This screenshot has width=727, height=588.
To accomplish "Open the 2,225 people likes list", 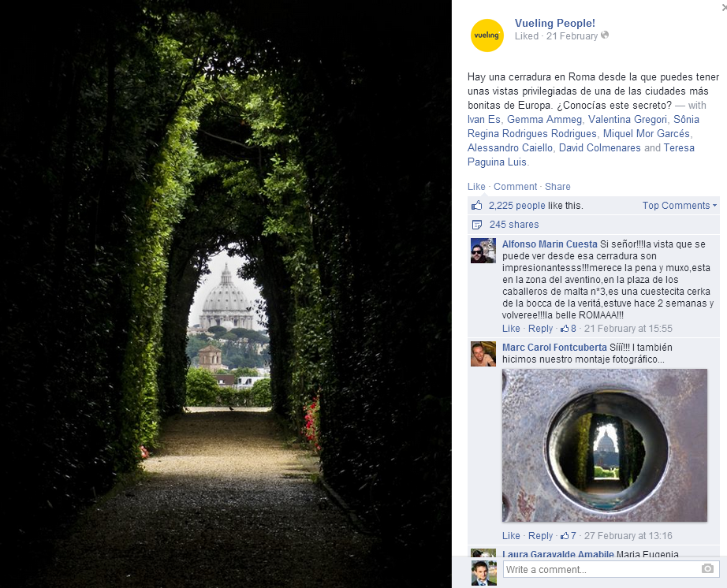I will pyautogui.click(x=516, y=205).
